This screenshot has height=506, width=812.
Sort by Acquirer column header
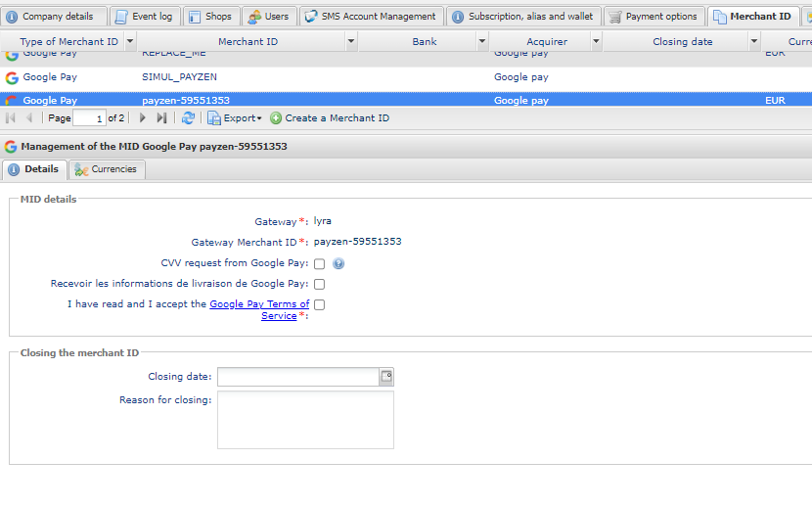546,42
